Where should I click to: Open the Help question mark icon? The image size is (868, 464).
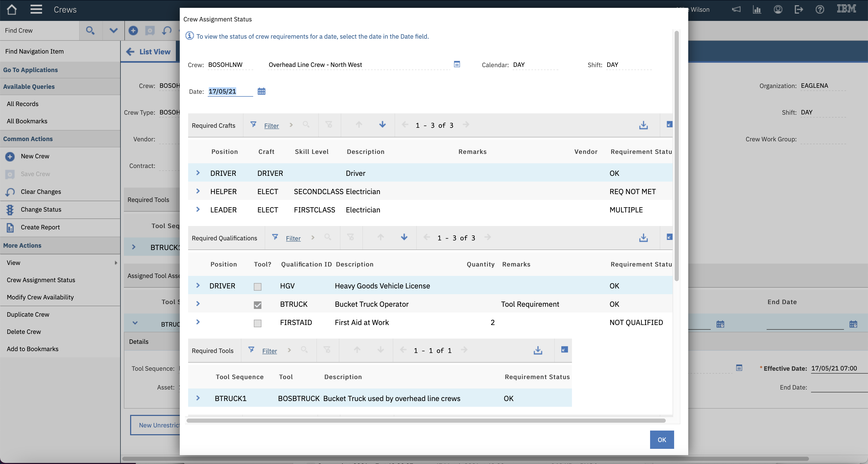coord(819,9)
